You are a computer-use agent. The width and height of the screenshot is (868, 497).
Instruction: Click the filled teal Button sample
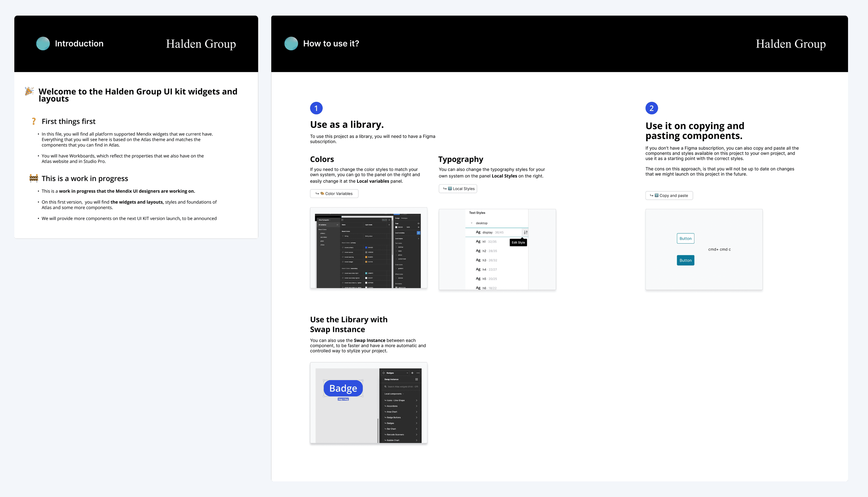coord(685,260)
